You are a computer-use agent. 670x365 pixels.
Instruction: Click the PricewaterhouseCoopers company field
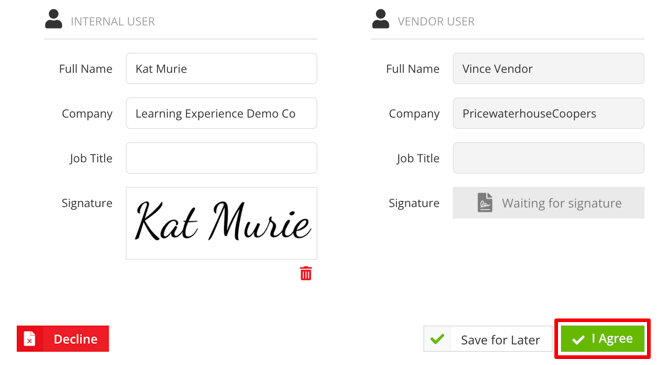tap(549, 113)
